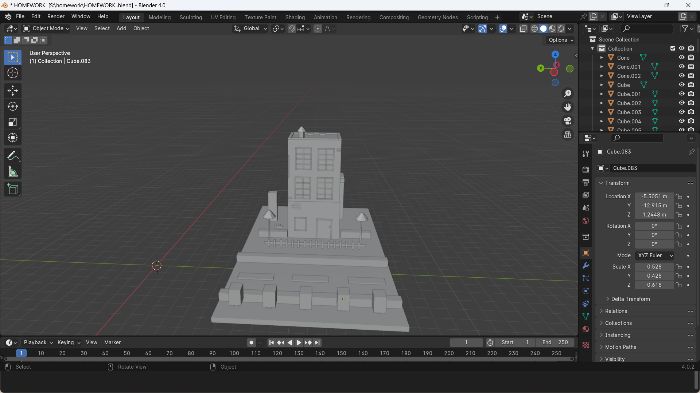Choose the Move tool
700x393 pixels.
click(12, 91)
